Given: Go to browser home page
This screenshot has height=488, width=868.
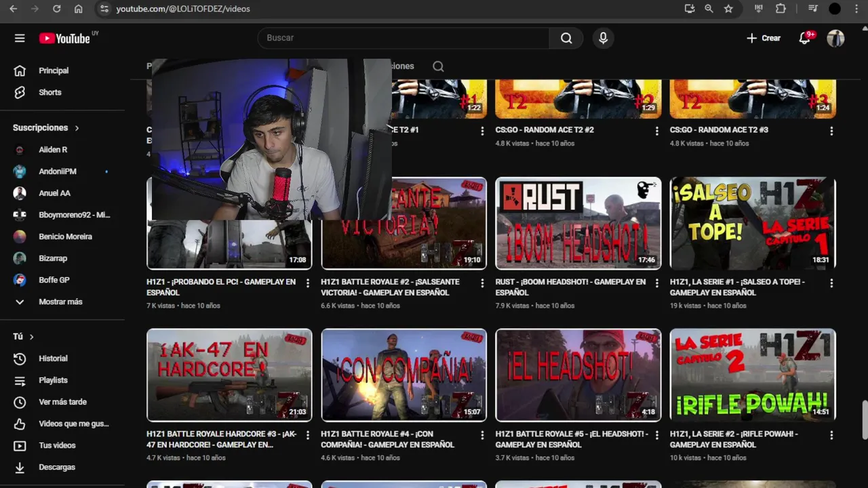Looking at the screenshot, I should (79, 9).
